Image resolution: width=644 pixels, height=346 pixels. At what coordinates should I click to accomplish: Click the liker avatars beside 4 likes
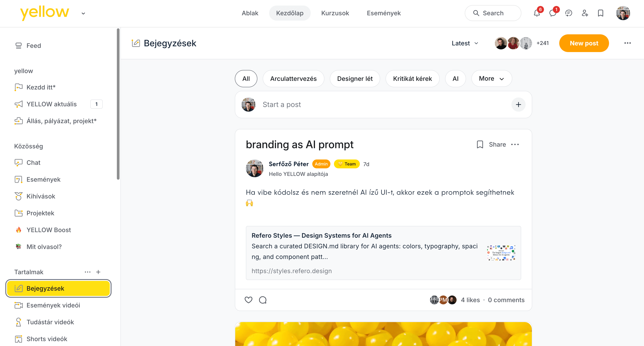click(x=443, y=300)
